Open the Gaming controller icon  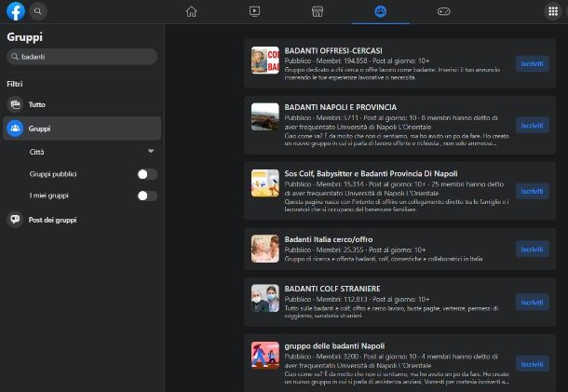pos(443,11)
